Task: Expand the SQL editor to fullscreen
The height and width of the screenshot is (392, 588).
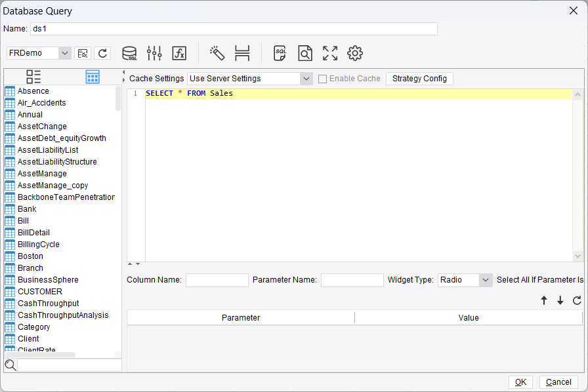Action: [x=329, y=53]
